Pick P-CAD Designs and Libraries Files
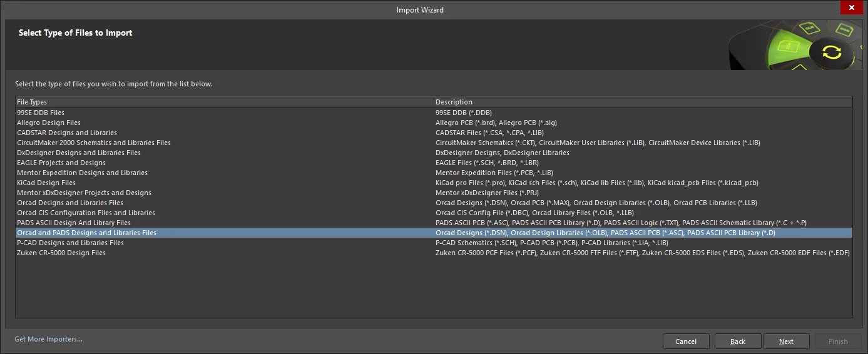Viewport: 868px width, 354px height. pos(434,243)
